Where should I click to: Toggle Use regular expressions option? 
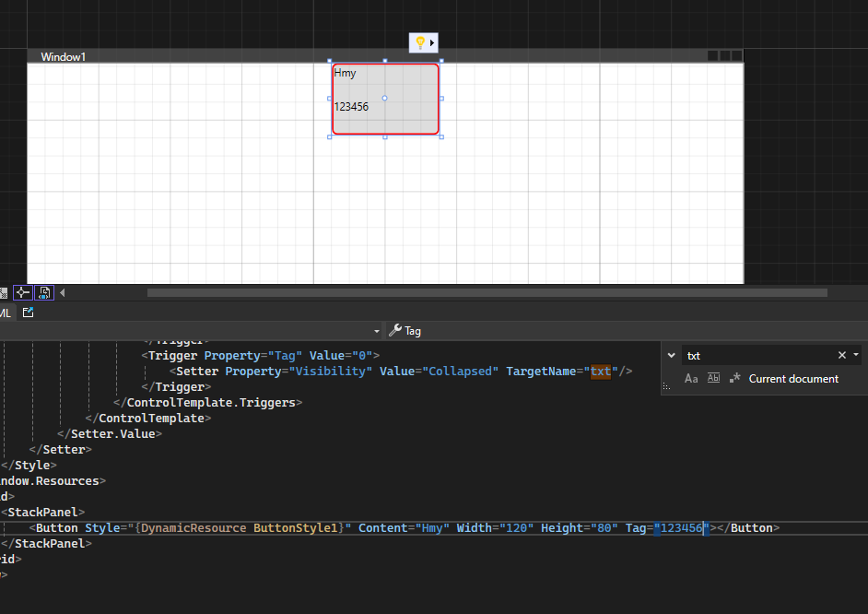(x=735, y=378)
